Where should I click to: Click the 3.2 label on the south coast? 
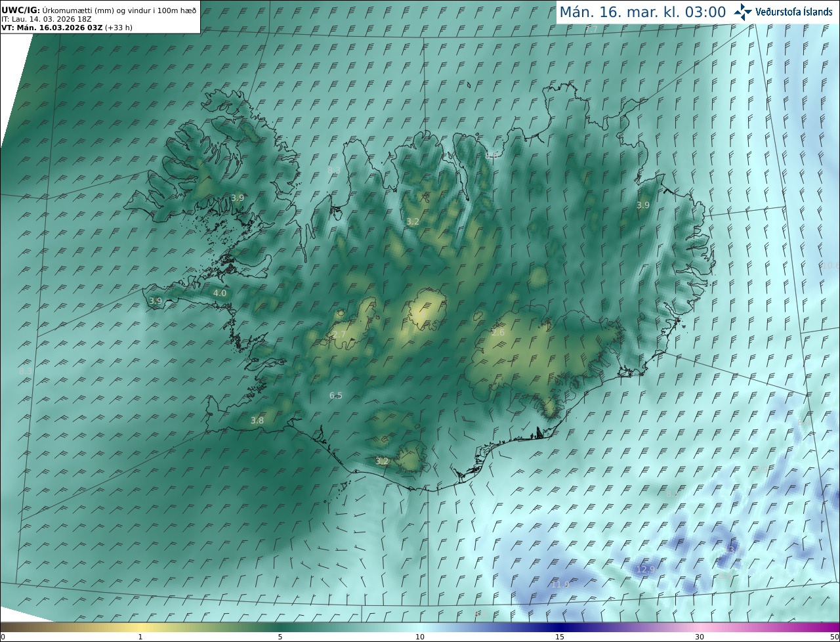coord(382,461)
